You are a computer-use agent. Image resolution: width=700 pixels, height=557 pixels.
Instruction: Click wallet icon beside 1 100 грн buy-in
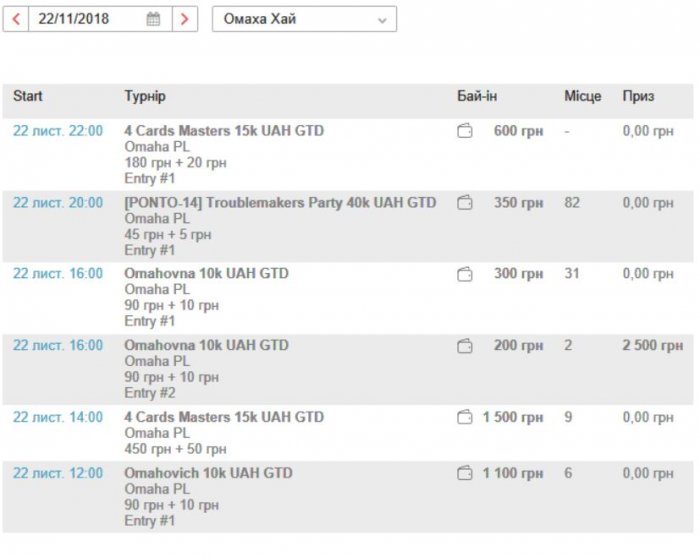pyautogui.click(x=465, y=473)
